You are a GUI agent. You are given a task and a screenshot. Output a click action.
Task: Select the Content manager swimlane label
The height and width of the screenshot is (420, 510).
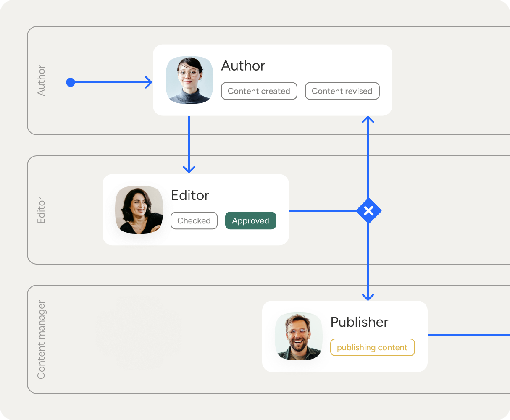[x=41, y=339]
